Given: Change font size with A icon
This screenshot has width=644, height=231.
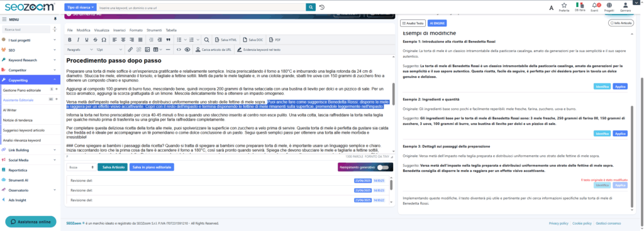Looking at the screenshot, I should click(551, 8).
